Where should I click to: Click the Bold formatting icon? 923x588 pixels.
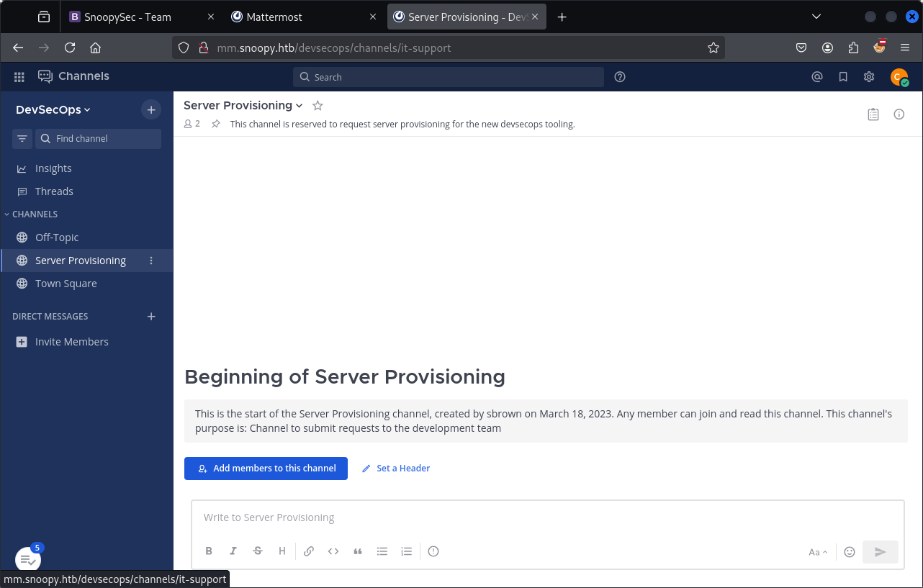[x=209, y=551]
